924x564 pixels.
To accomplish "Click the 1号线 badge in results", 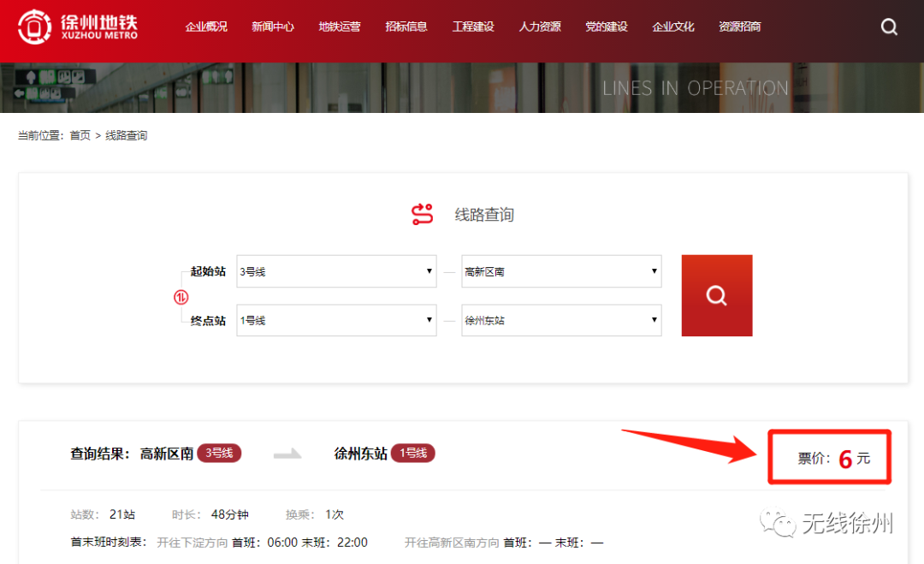I will point(413,454).
